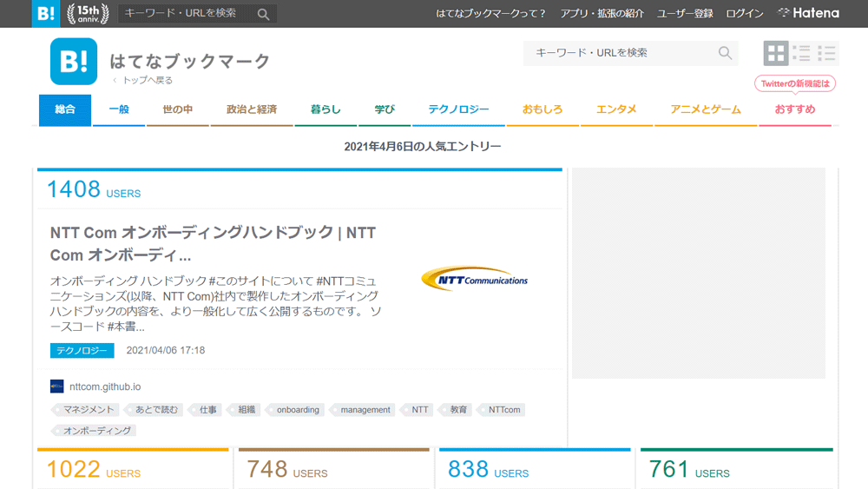Open the NTT Com オンボーディングハンドブック article title
The image size is (868, 489).
(214, 244)
